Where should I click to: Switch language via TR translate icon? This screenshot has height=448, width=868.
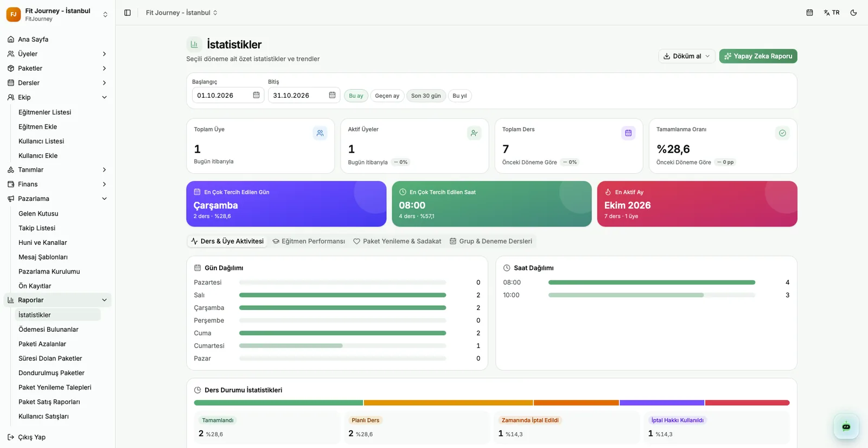coord(831,12)
